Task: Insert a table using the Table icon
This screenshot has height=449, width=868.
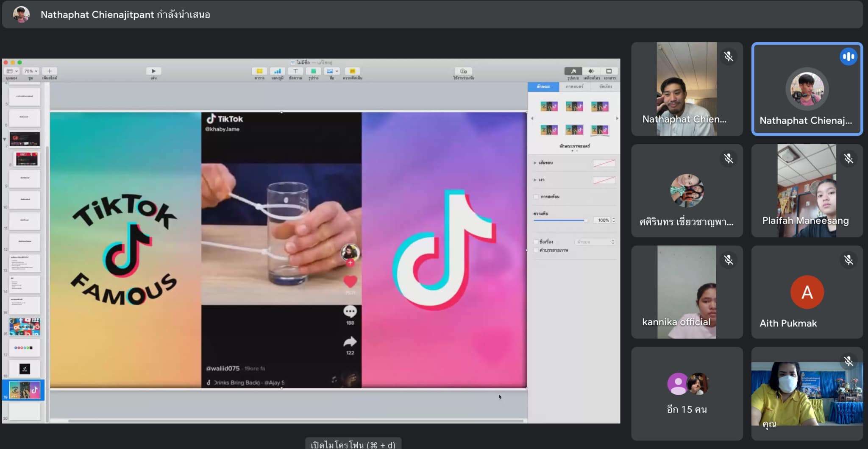Action: coord(259,71)
